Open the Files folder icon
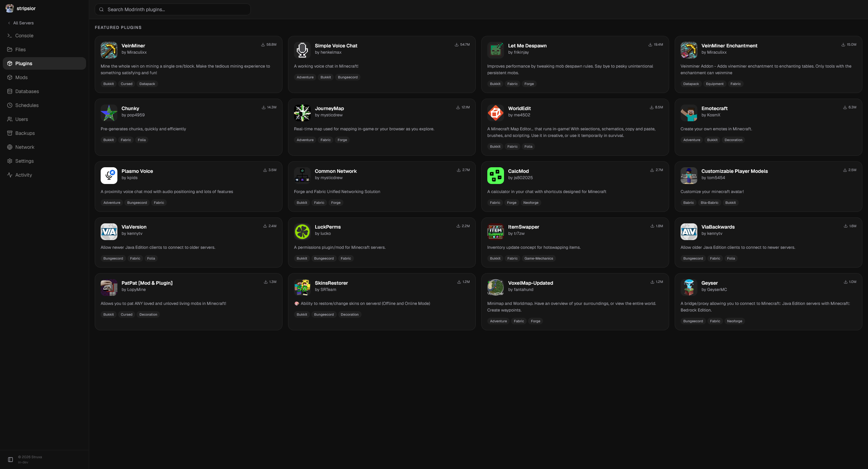Image resolution: width=868 pixels, height=469 pixels. (10, 49)
